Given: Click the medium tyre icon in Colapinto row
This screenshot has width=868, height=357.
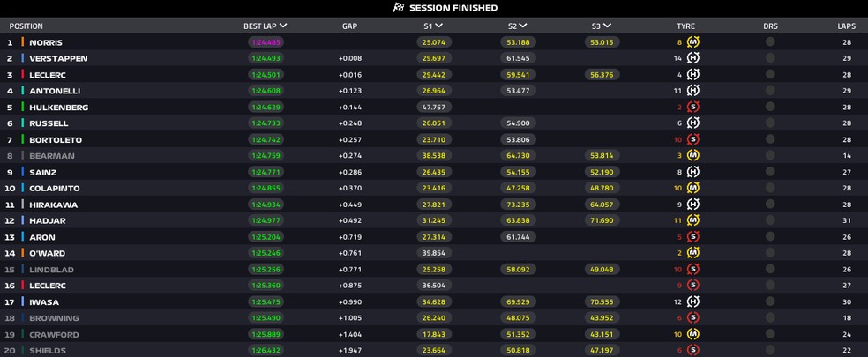Looking at the screenshot, I should click(x=693, y=188).
